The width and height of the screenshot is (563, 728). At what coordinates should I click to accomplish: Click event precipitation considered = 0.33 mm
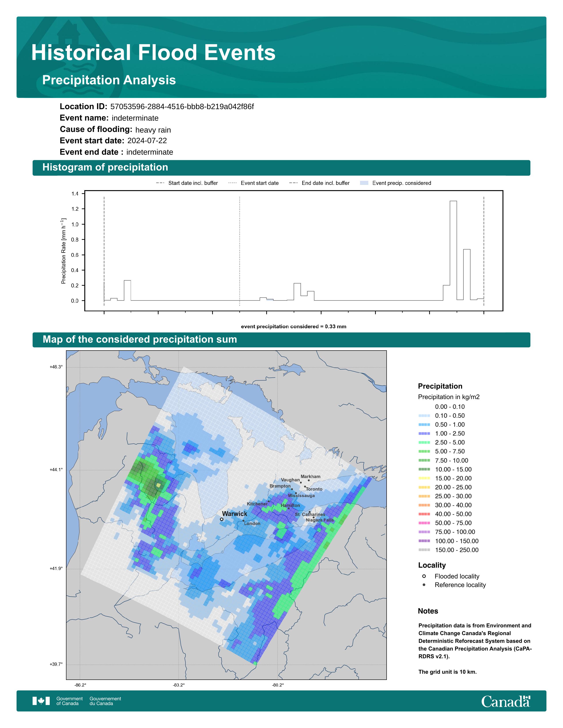293,327
